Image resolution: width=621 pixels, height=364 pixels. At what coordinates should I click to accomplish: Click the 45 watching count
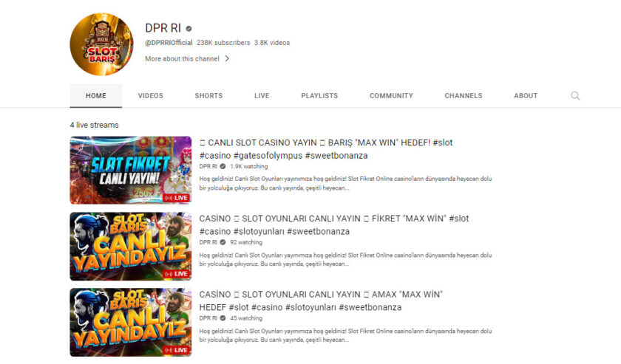click(x=246, y=318)
